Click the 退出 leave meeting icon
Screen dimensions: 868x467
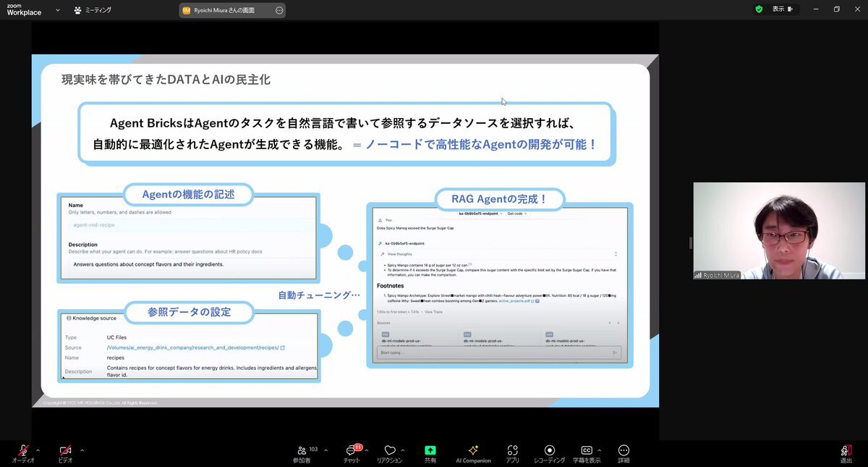click(846, 450)
